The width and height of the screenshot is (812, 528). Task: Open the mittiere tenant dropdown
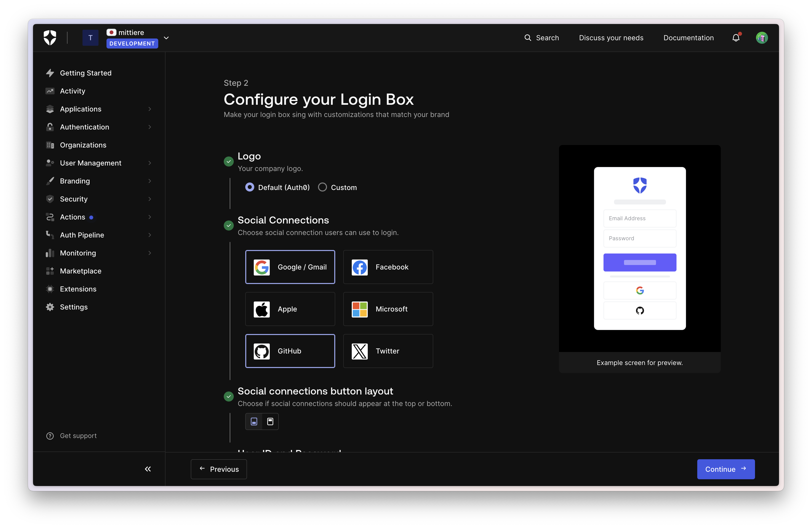pos(166,38)
